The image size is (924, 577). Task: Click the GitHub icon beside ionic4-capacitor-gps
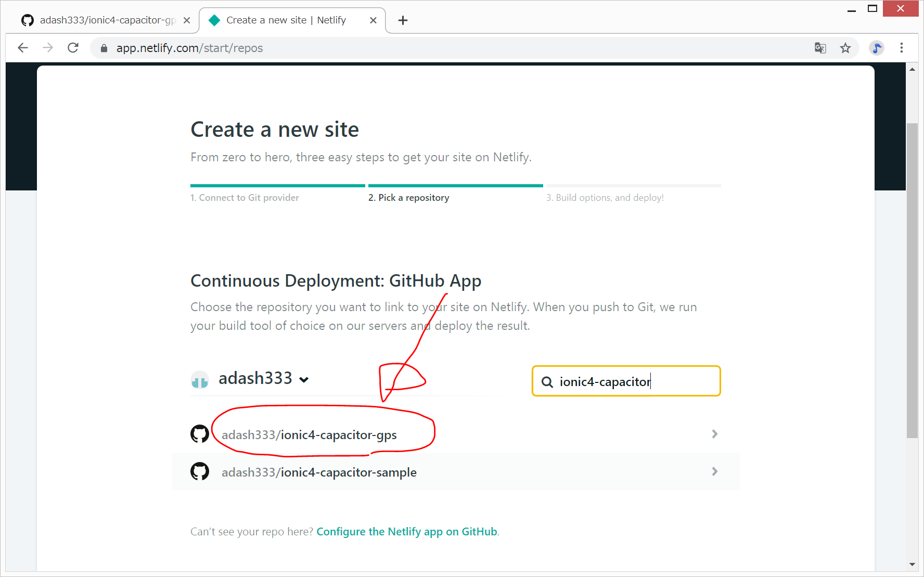tap(200, 434)
